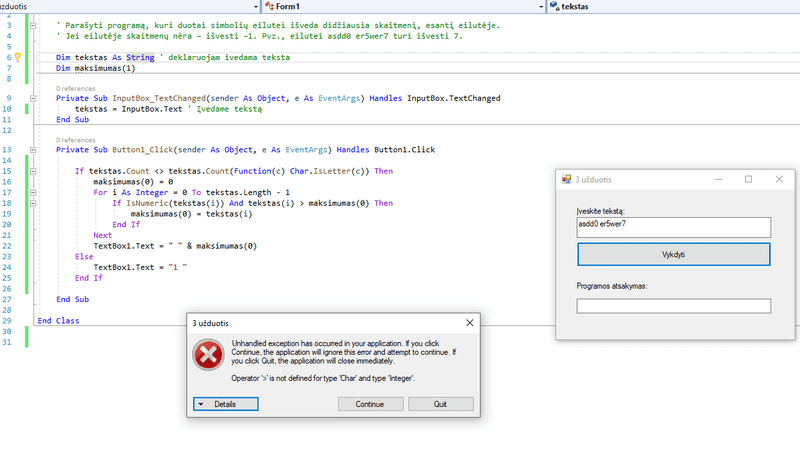This screenshot has height=467, width=800.
Task: Click the Įveskite tekstą input field
Action: point(673,228)
